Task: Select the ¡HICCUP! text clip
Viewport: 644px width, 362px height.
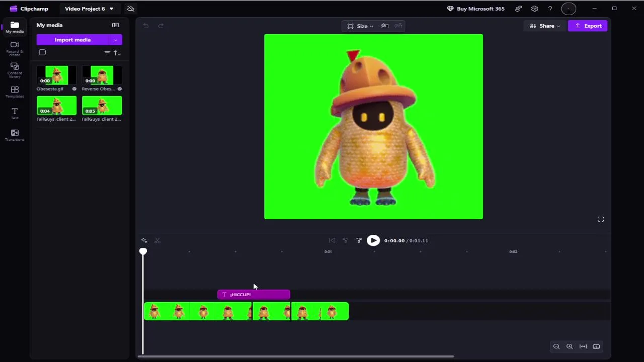Action: click(254, 295)
